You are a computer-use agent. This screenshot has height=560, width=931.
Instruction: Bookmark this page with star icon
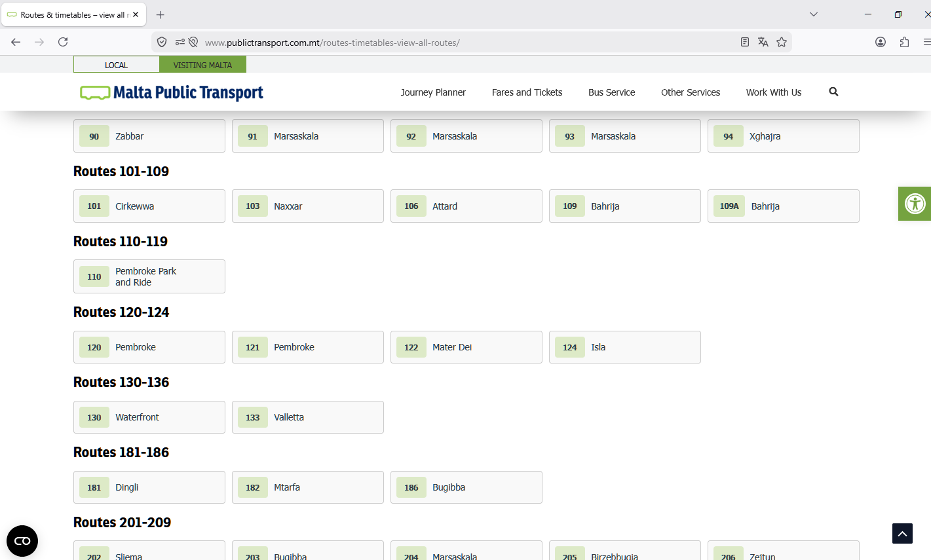(x=782, y=42)
